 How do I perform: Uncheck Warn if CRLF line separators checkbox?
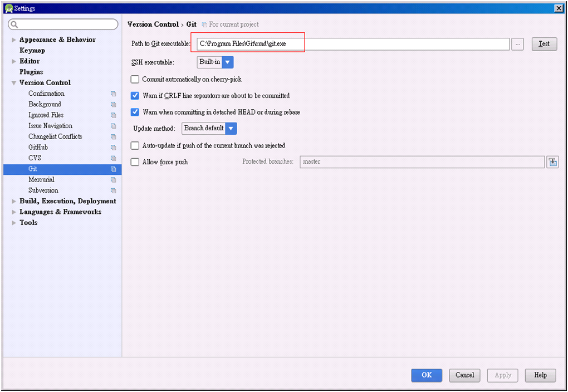point(135,96)
